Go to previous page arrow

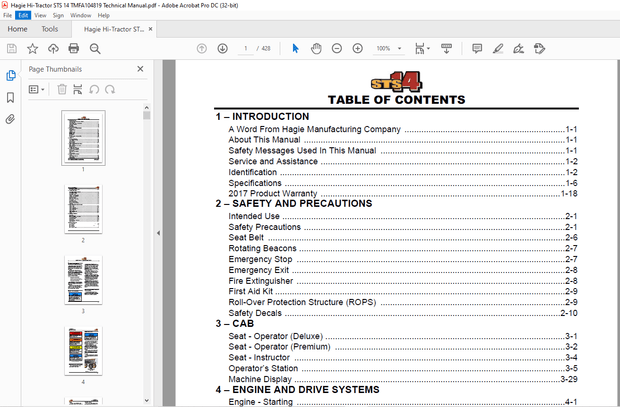click(202, 49)
